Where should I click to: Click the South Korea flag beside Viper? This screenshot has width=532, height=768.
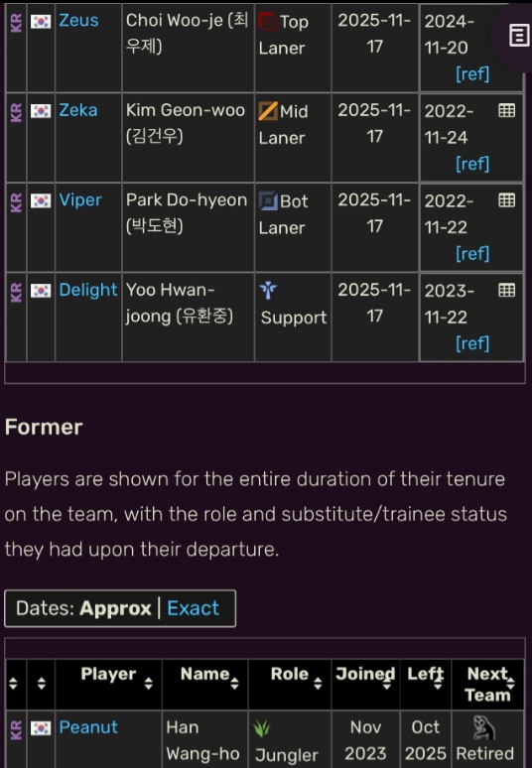pos(41,200)
